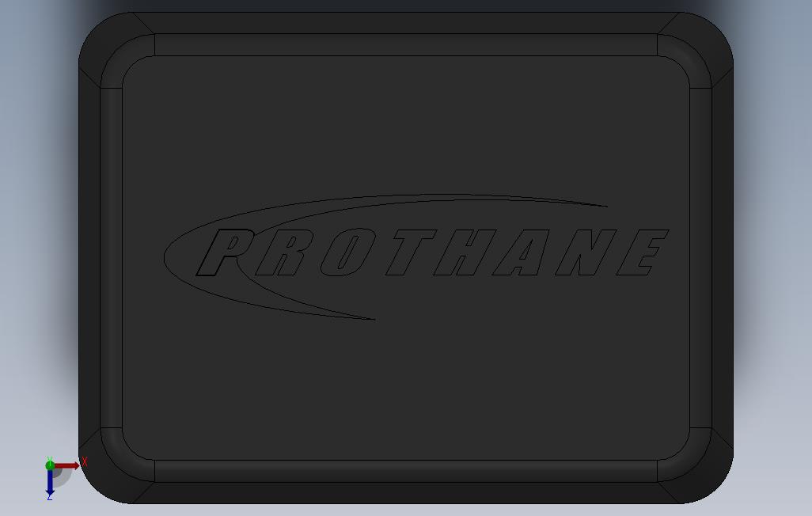Click the XYZ coordinate triad indicator

[x=66, y=478]
